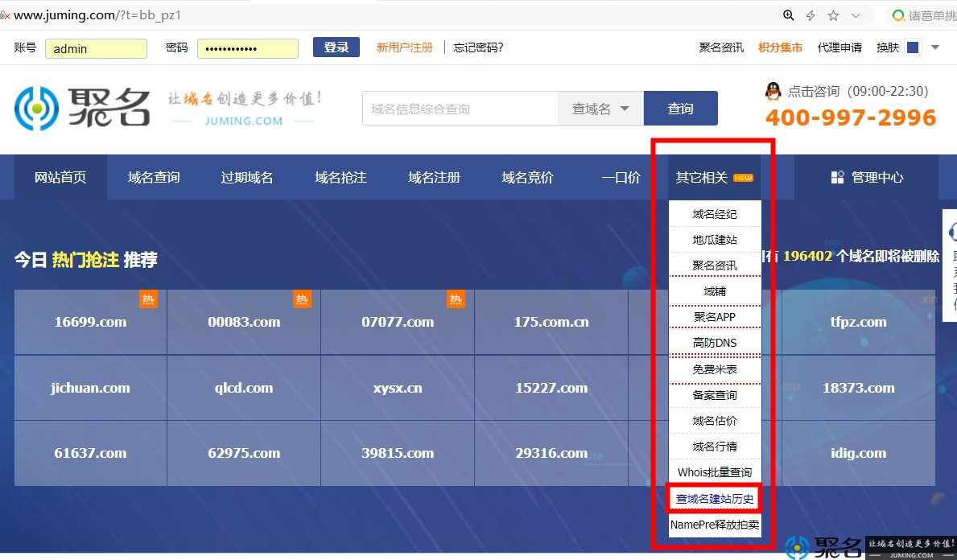The width and height of the screenshot is (957, 560).
Task: Open the 其它相关 nav menu
Action: tap(714, 178)
